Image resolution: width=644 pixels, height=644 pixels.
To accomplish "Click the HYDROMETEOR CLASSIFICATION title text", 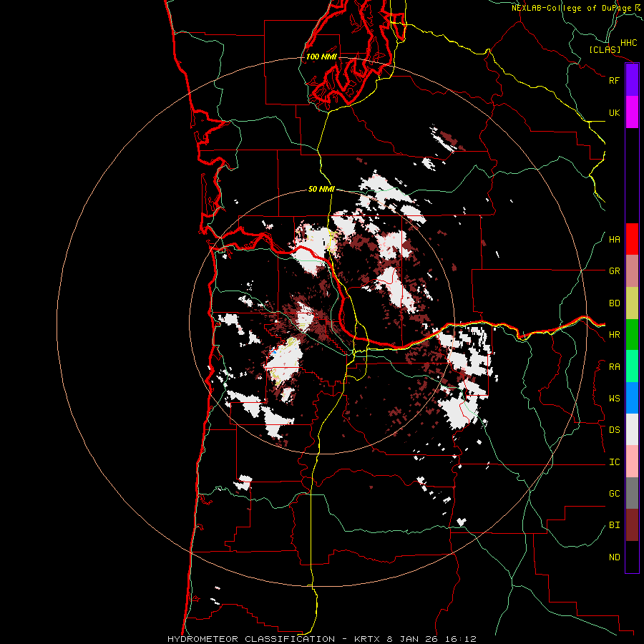I will pyautogui.click(x=251, y=639).
